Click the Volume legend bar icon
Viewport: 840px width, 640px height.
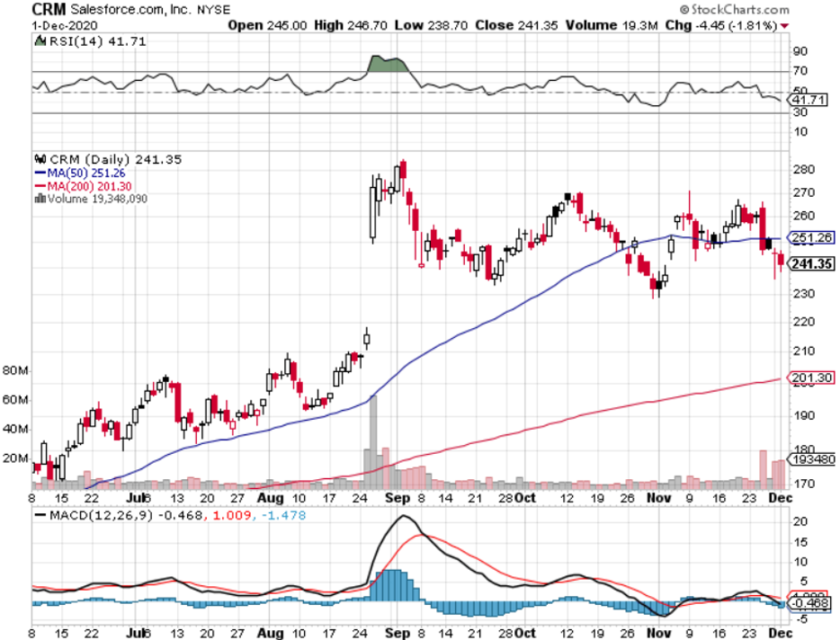coord(39,198)
